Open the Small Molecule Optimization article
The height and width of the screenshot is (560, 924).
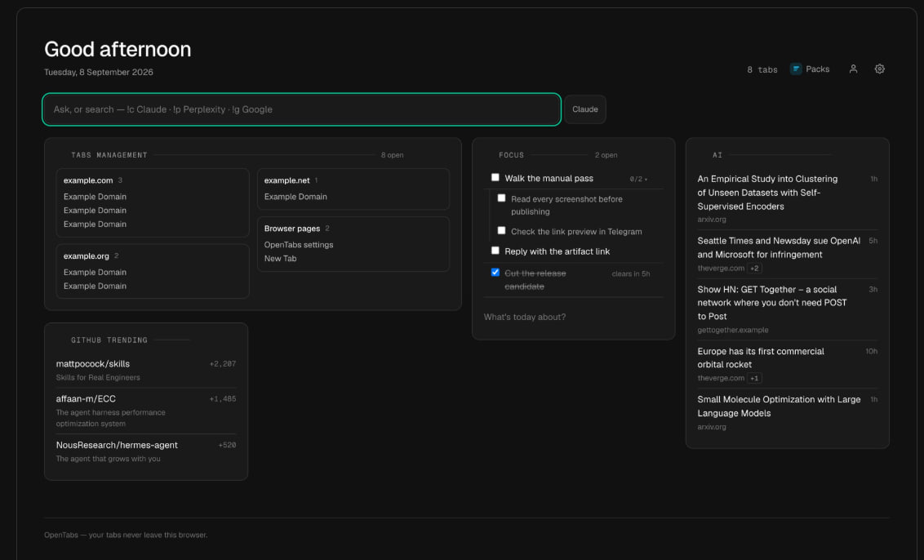779,407
